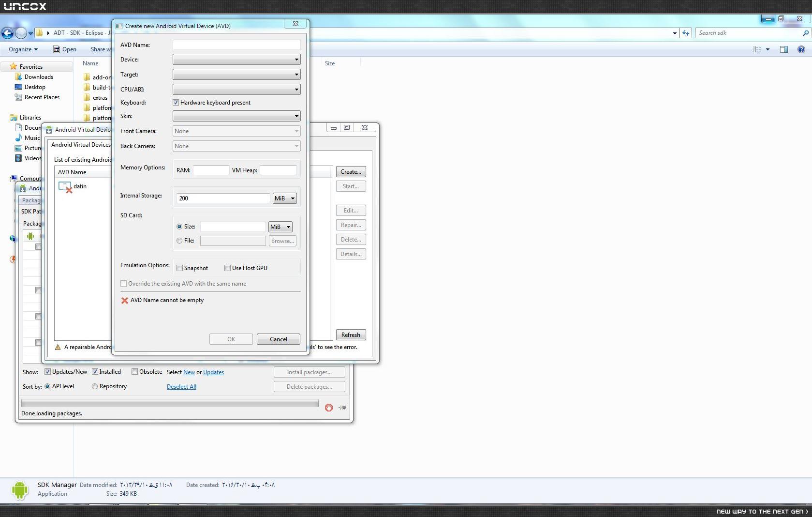Viewport: 812px width, 517px height.
Task: Select the SD Card Size radio button
Action: click(x=179, y=227)
